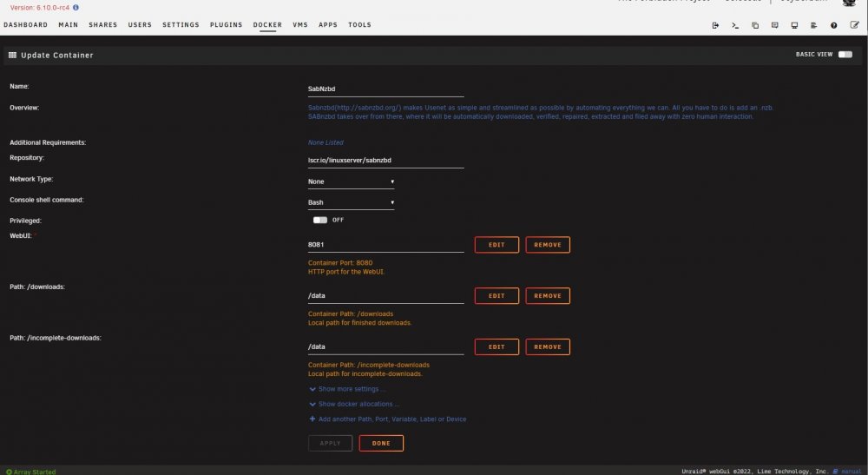Click the user avatar in the corner
This screenshot has height=475, width=868.
tap(849, 3)
